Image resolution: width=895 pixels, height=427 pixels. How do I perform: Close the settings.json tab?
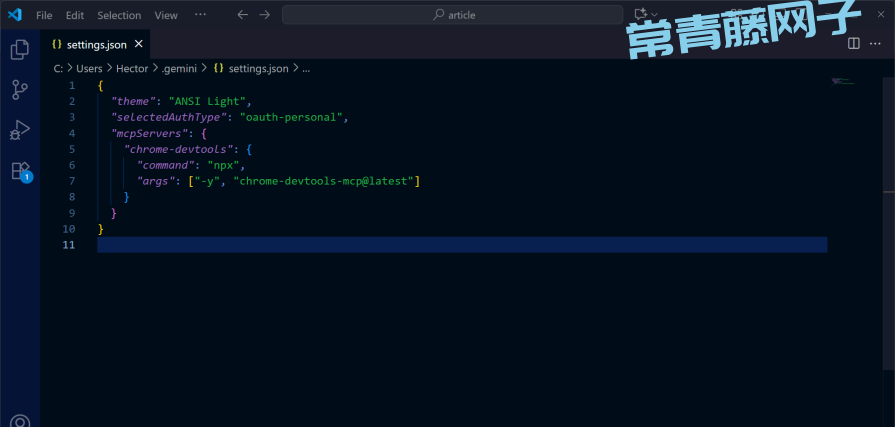[x=139, y=44]
